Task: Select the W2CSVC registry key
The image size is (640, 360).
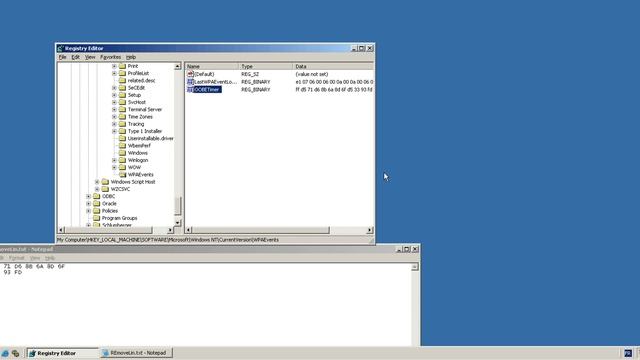Action: [x=120, y=189]
